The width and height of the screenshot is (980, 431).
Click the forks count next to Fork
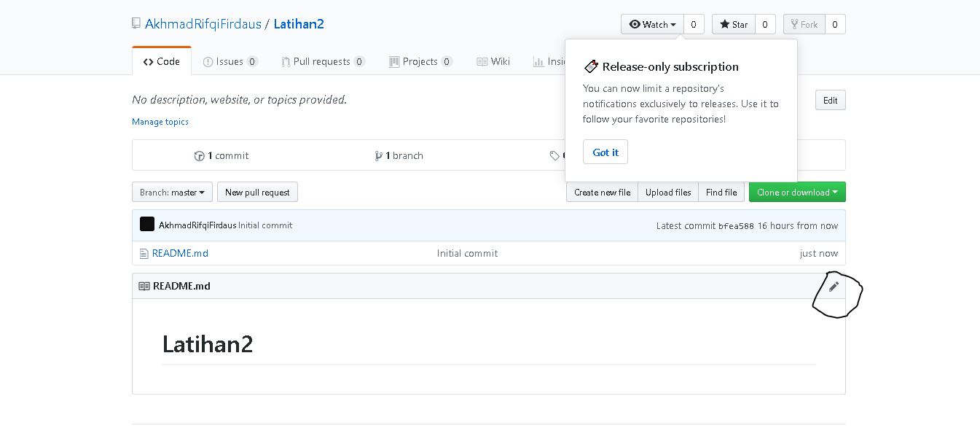[835, 24]
